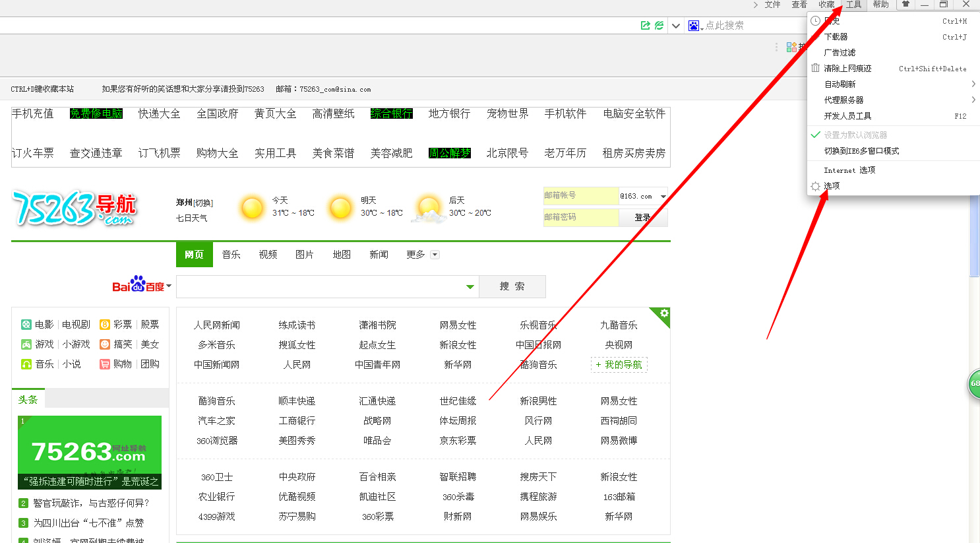Switch to the 音乐 search tab

231,255
